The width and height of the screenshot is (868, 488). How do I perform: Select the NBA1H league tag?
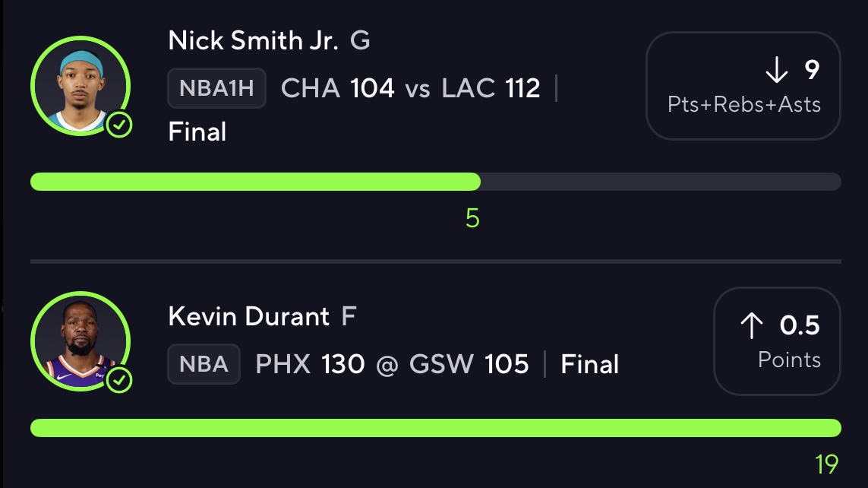click(217, 88)
